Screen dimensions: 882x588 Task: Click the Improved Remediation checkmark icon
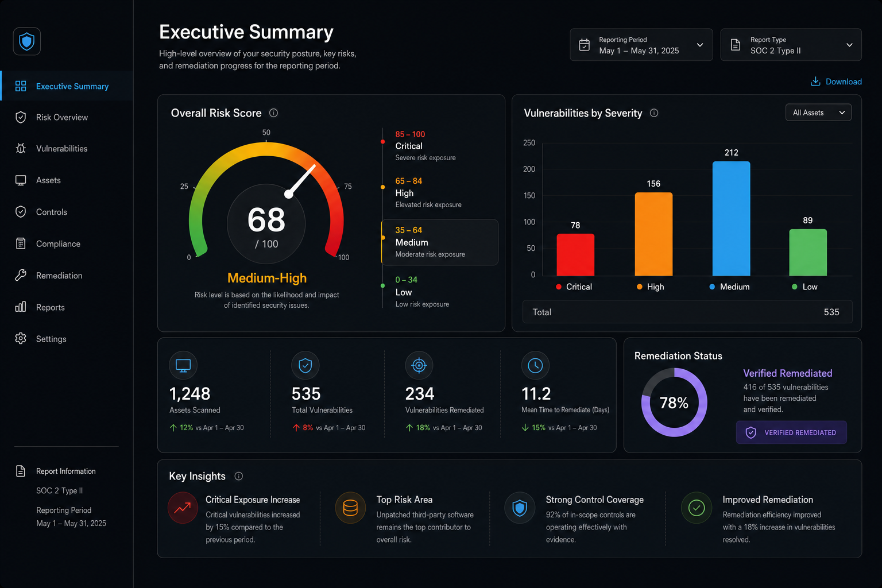(697, 508)
